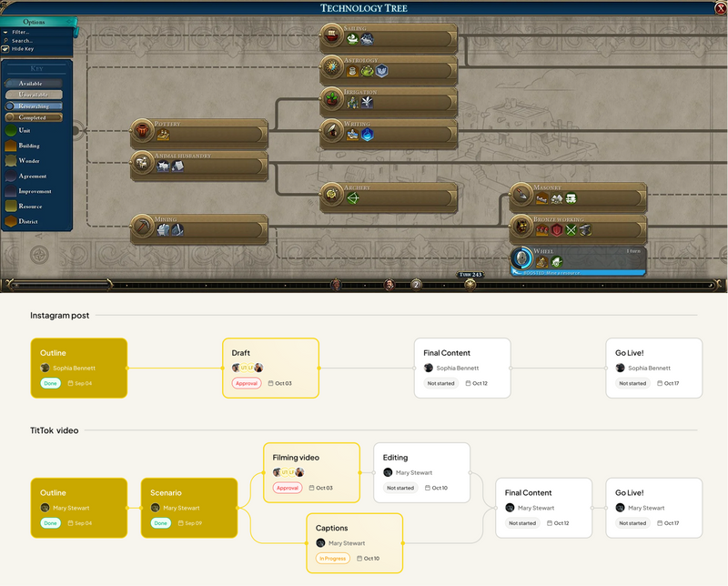Open Sophia Bennett's Go Live! card

click(x=653, y=368)
